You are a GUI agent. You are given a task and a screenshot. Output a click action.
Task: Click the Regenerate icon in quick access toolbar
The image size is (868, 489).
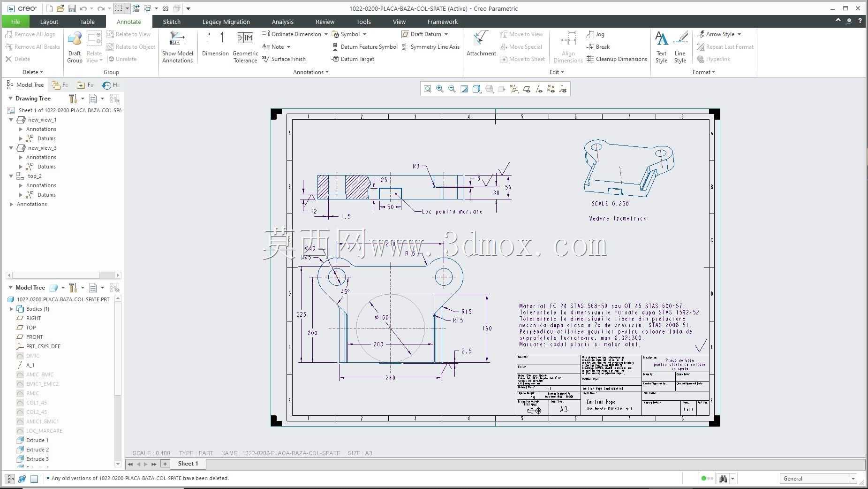point(136,8)
